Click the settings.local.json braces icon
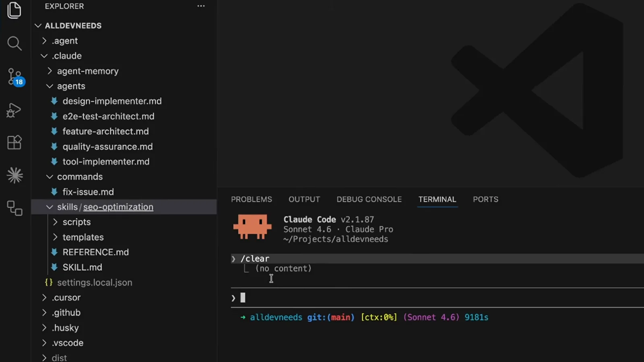This screenshot has width=644, height=362. tap(49, 282)
